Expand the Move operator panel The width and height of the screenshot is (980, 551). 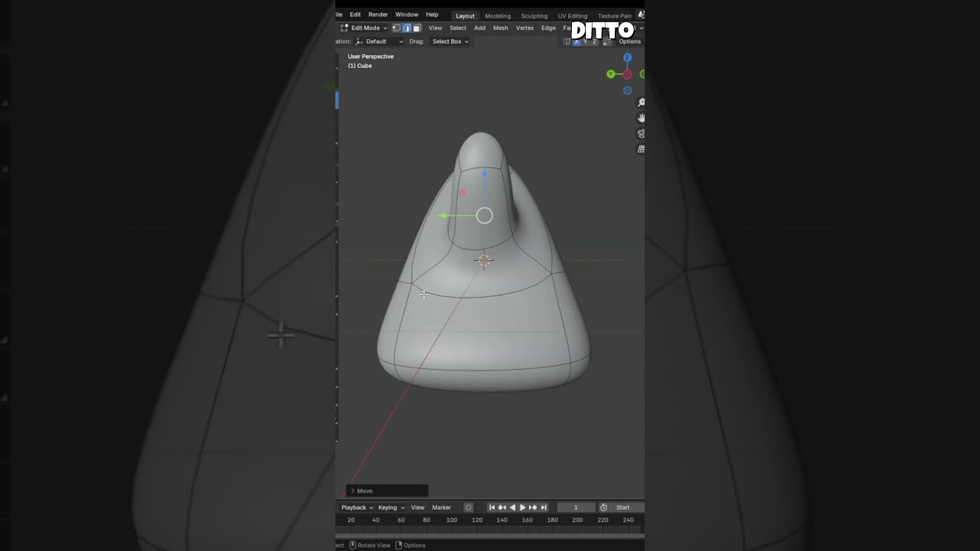pyautogui.click(x=387, y=491)
